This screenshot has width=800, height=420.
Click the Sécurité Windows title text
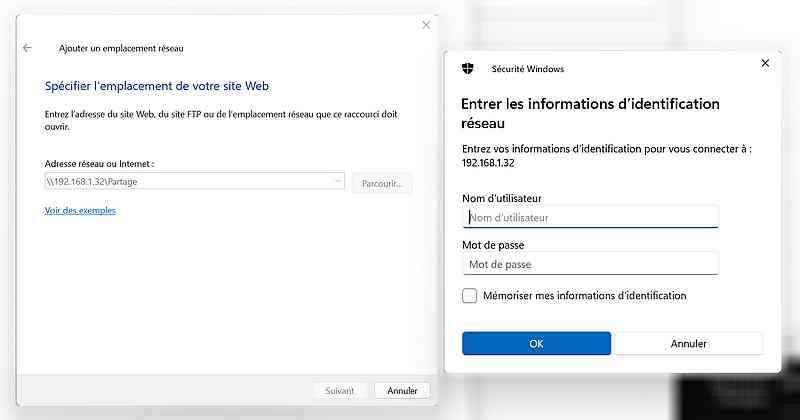pyautogui.click(x=528, y=69)
